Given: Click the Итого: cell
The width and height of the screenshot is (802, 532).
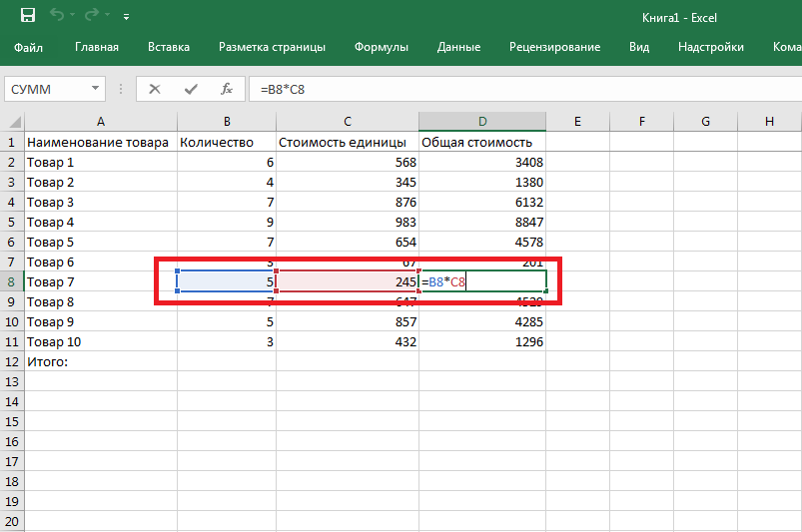Looking at the screenshot, I should (100, 361).
